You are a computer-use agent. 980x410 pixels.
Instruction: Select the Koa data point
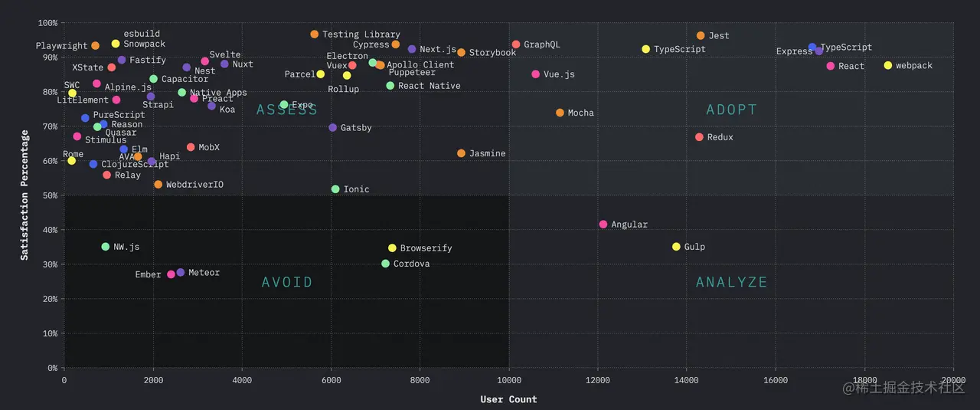[211, 106]
